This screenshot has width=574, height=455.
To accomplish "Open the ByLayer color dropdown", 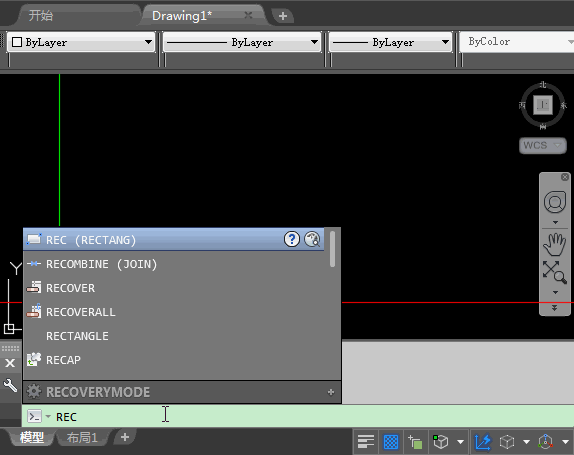I will [x=81, y=42].
